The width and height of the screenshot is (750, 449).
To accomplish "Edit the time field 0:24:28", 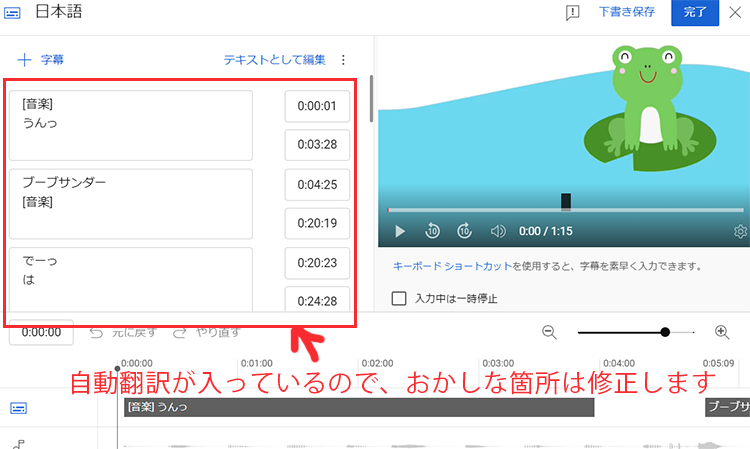I will pos(317,299).
